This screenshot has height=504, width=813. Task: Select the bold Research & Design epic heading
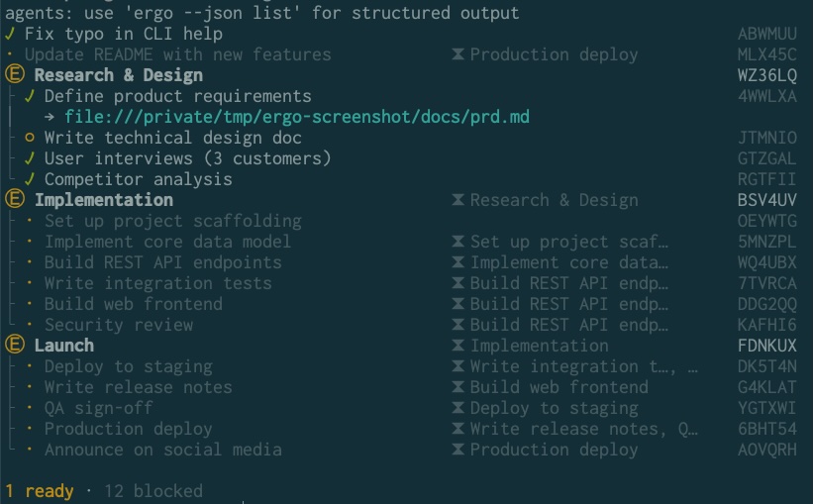coord(119,75)
